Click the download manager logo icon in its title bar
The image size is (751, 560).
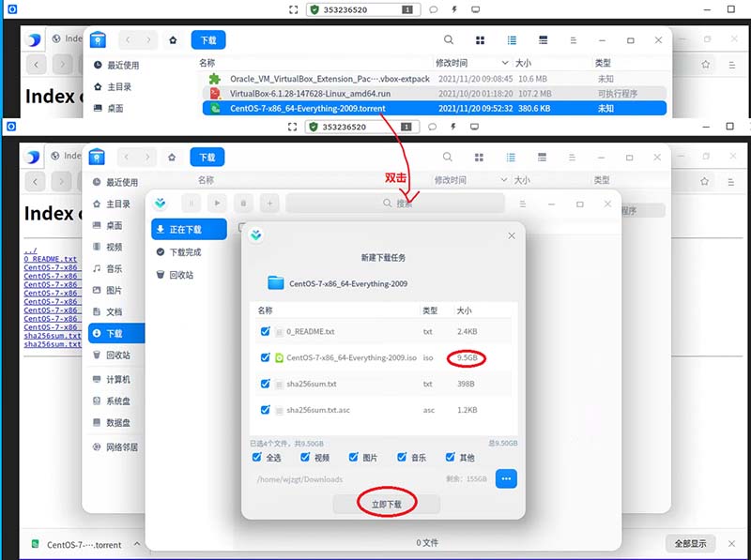[x=160, y=204]
